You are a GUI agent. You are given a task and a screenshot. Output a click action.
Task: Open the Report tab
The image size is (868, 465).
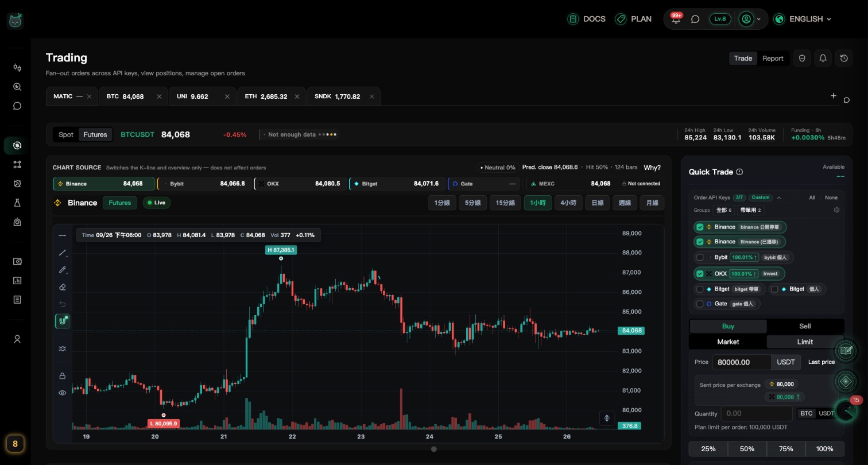773,58
